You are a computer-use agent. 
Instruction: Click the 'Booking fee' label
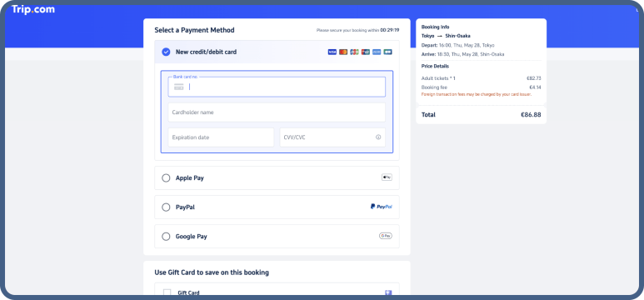[x=435, y=87]
